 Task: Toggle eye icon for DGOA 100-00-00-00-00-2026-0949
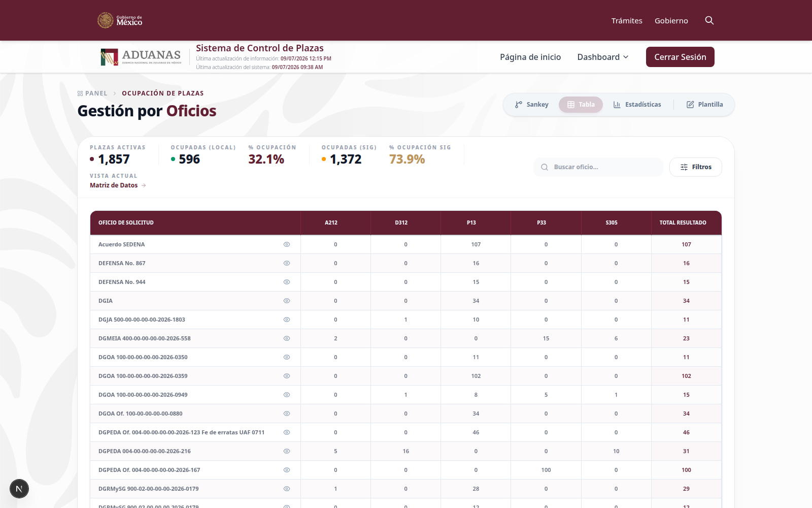(287, 395)
